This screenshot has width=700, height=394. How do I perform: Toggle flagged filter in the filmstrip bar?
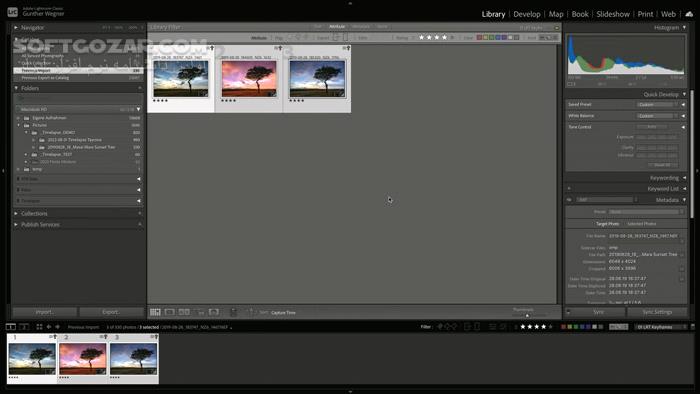tap(440, 327)
